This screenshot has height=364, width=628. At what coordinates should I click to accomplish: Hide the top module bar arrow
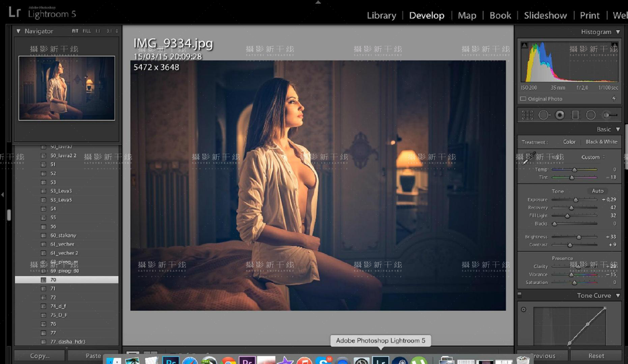318,2
